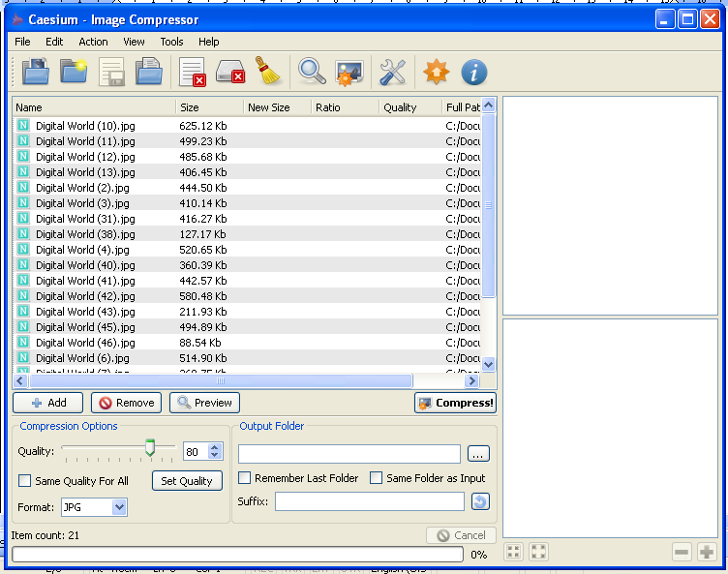This screenshot has height=574, width=728.
Task: Click the orange Check for Updates icon
Action: 436,72
